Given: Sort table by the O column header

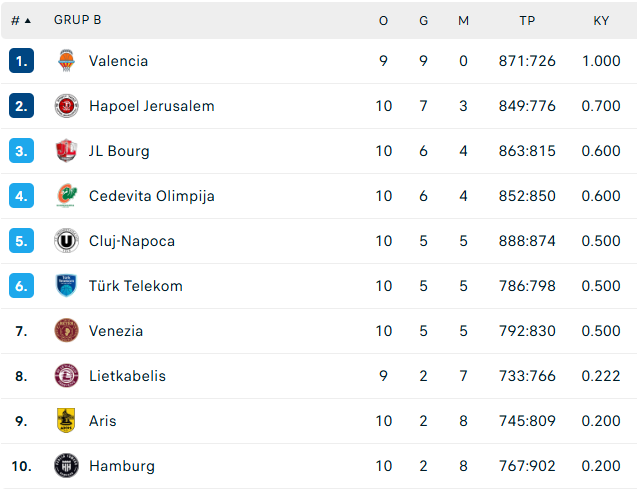Looking at the screenshot, I should click(383, 21).
